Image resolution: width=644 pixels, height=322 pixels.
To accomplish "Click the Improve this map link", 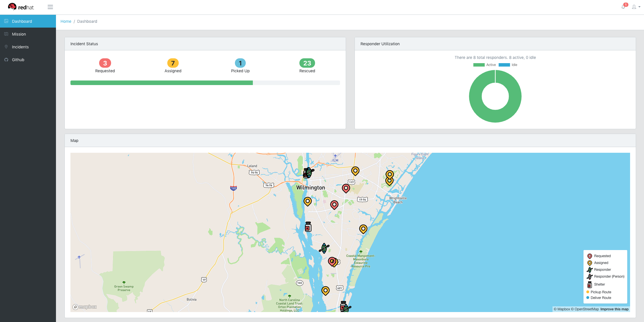I will 614,309.
